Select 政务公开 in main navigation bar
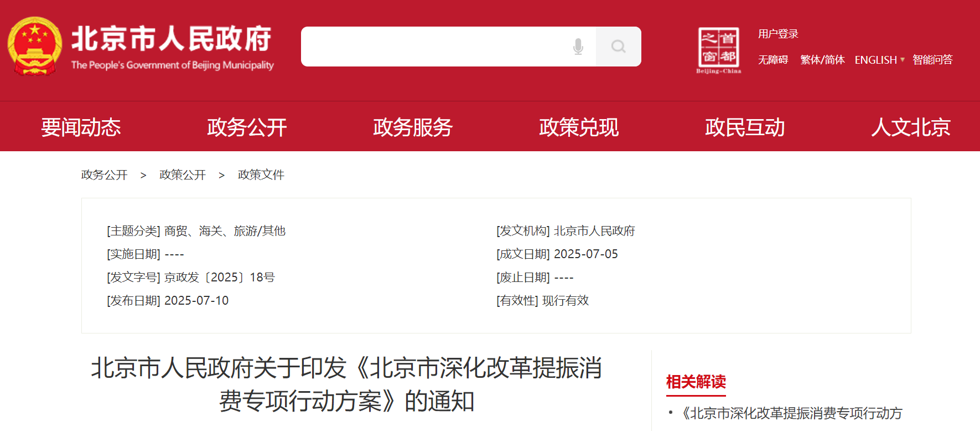 pyautogui.click(x=247, y=127)
